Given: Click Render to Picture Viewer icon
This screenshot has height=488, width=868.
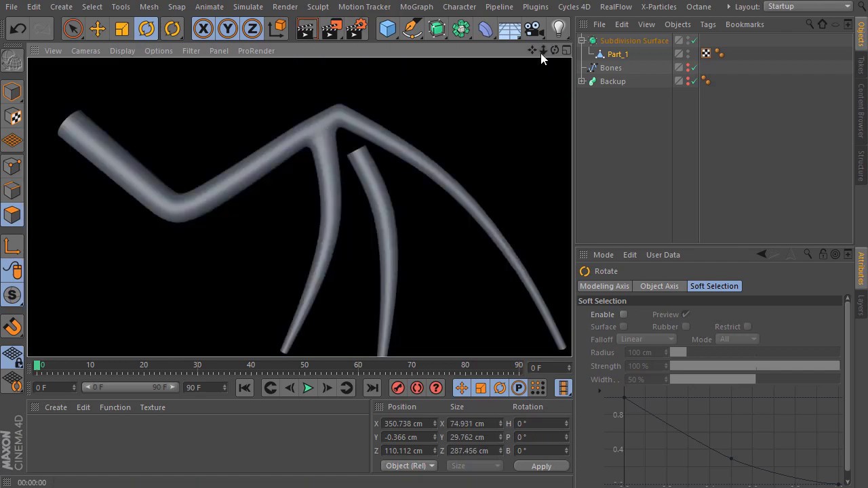Looking at the screenshot, I should [332, 28].
